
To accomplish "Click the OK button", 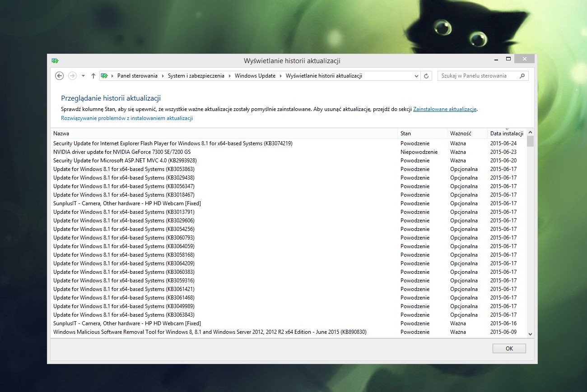I will tap(509, 348).
